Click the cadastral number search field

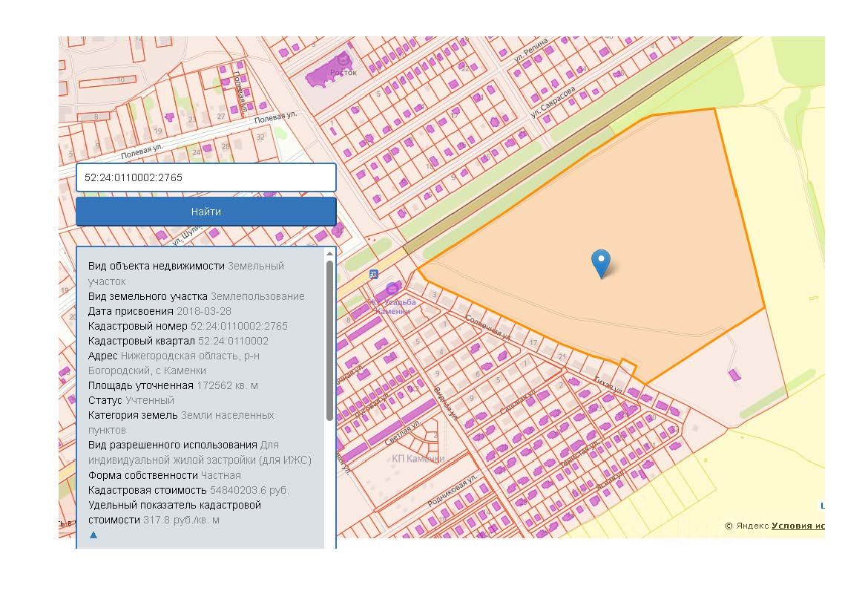(206, 178)
